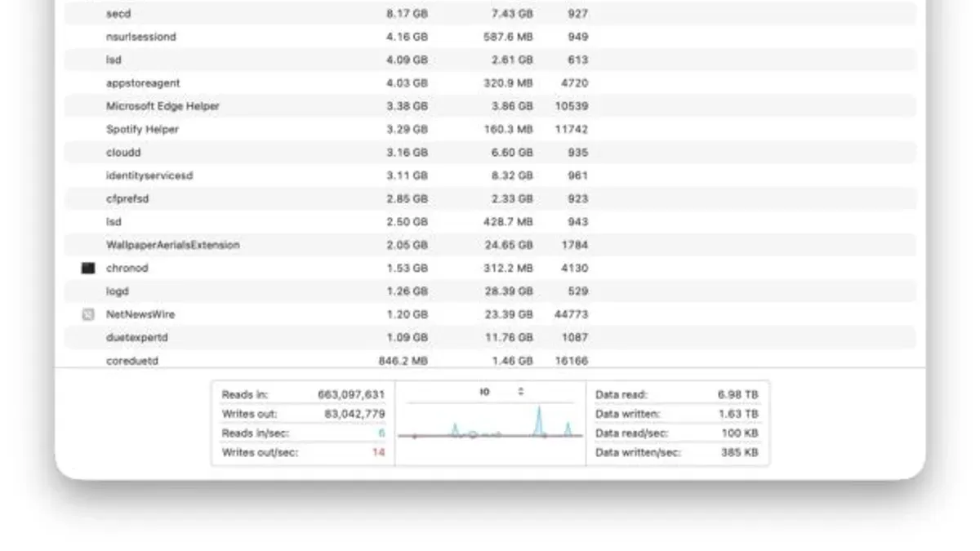This screenshot has width=980, height=551.
Task: Select the nsurlsessiond process name
Action: coord(140,37)
